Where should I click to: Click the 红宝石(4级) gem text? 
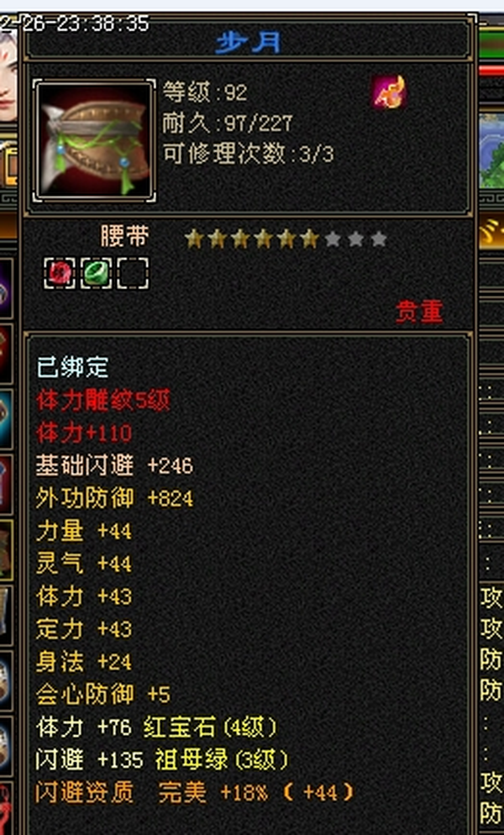[211, 727]
